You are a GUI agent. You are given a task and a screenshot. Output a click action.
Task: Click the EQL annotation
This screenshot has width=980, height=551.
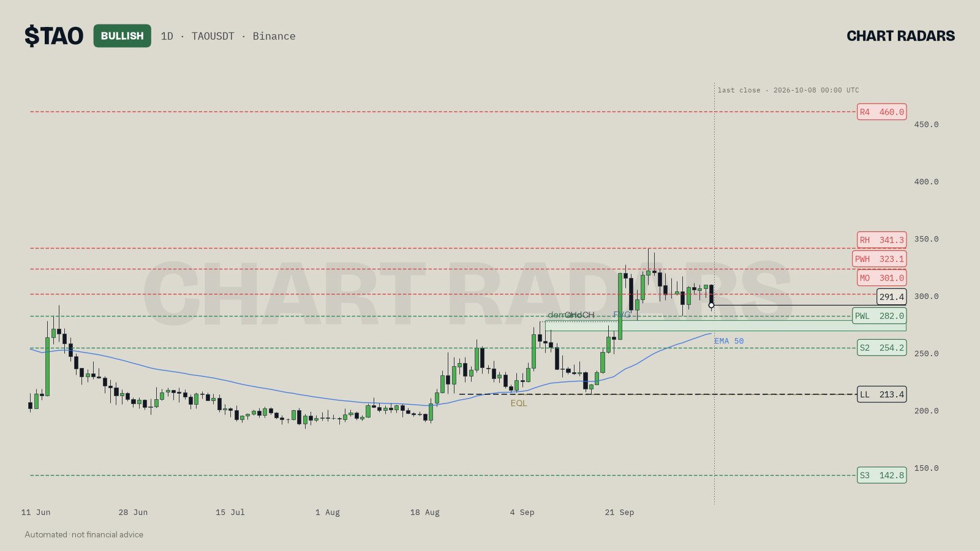click(x=519, y=403)
